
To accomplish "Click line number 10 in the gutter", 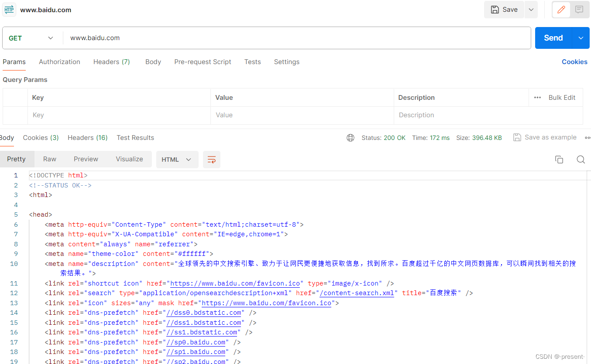I will (14, 264).
